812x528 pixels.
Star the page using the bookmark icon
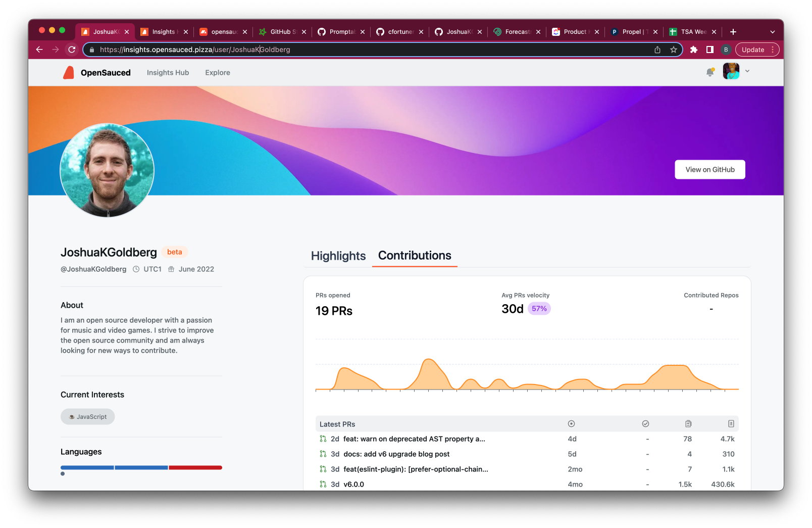point(674,50)
